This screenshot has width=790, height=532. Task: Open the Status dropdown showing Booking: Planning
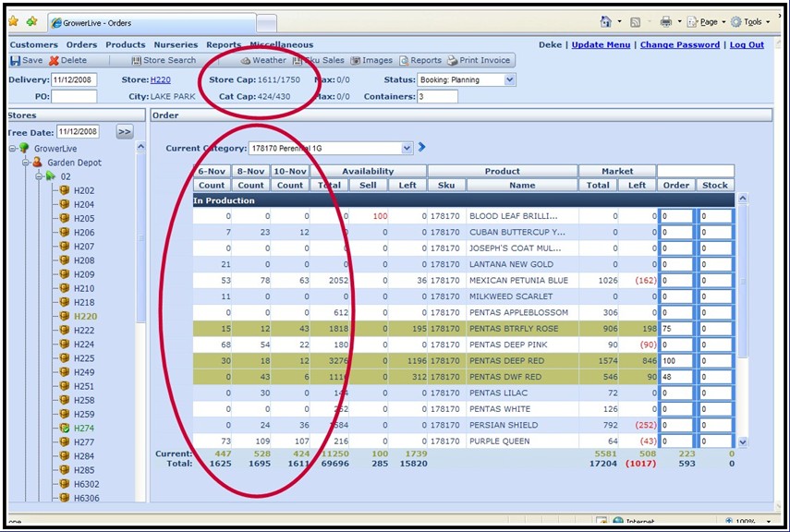510,80
